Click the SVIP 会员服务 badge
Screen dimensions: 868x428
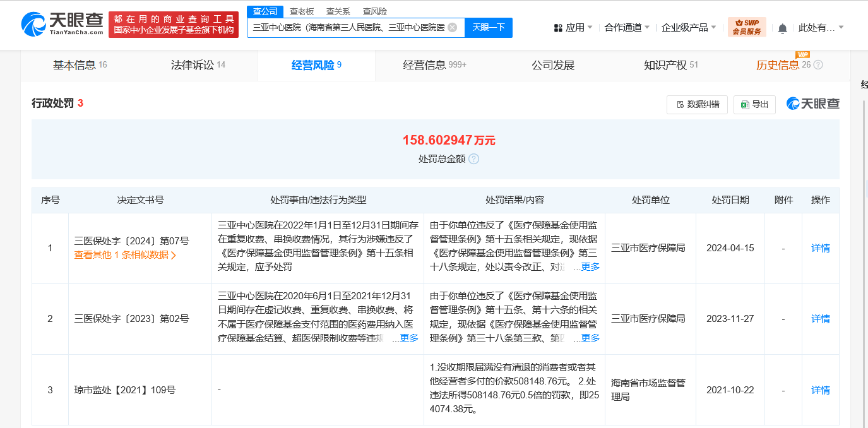coord(747,28)
